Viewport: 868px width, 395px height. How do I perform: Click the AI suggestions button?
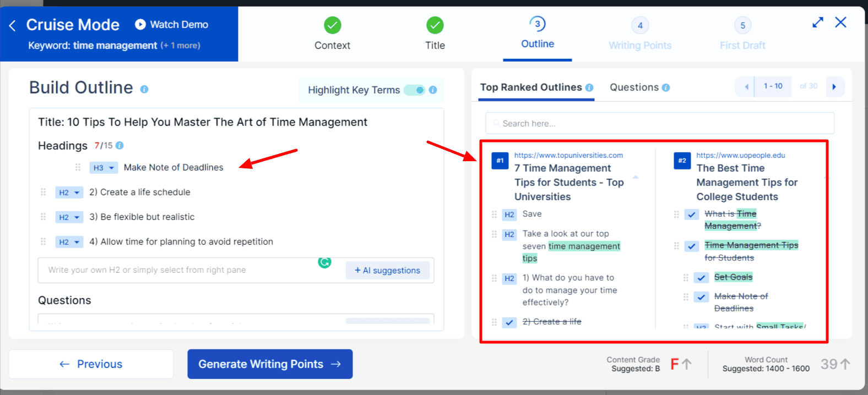click(x=388, y=270)
